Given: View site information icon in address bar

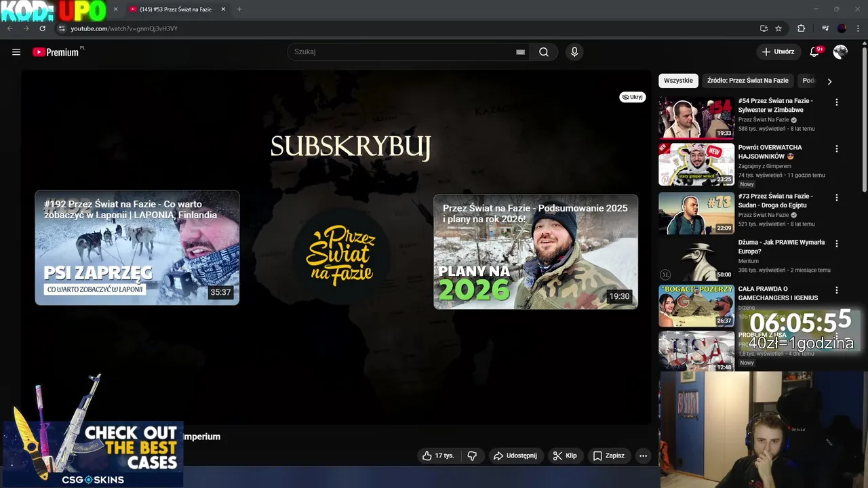Looking at the screenshot, I should (x=62, y=28).
